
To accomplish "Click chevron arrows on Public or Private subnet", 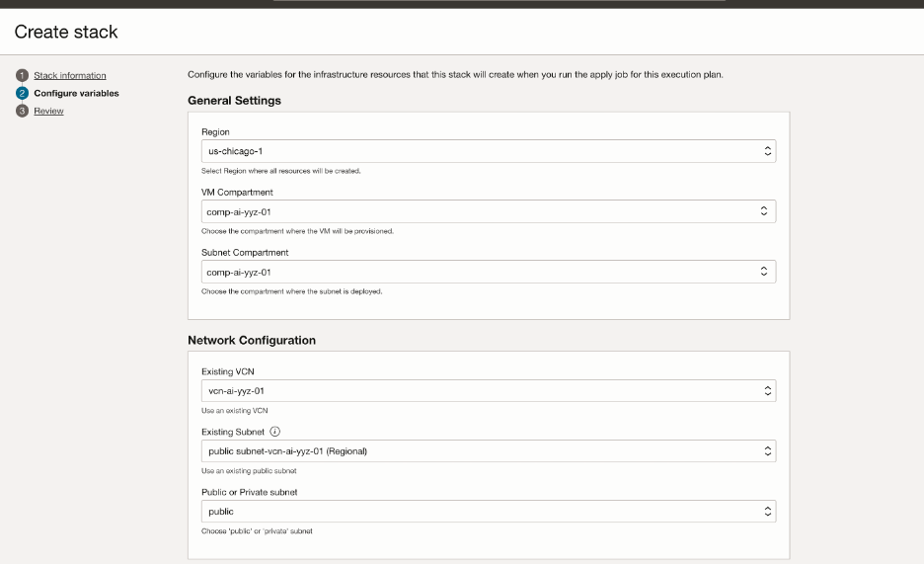I will click(767, 512).
